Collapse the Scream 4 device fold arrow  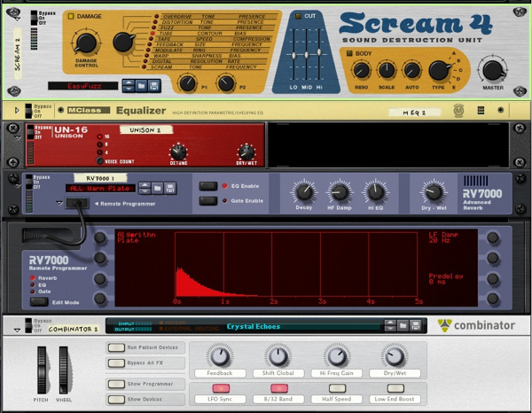click(x=17, y=19)
